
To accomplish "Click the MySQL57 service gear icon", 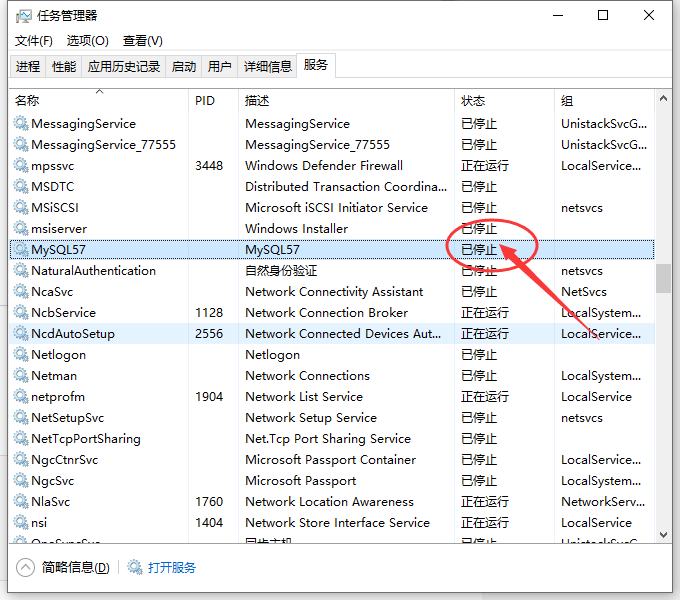I will 21,249.
